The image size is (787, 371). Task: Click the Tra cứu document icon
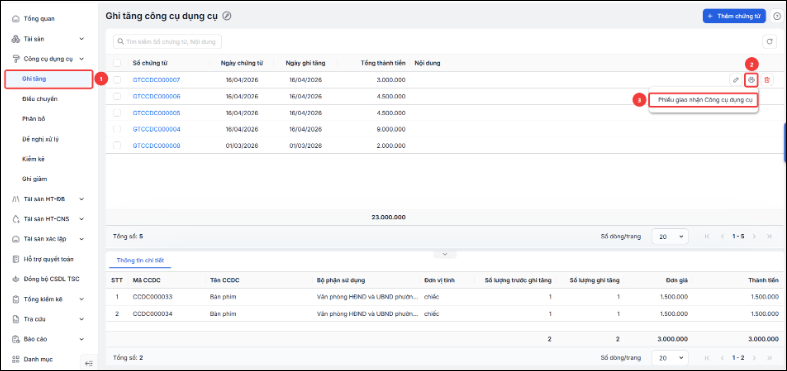click(x=15, y=319)
